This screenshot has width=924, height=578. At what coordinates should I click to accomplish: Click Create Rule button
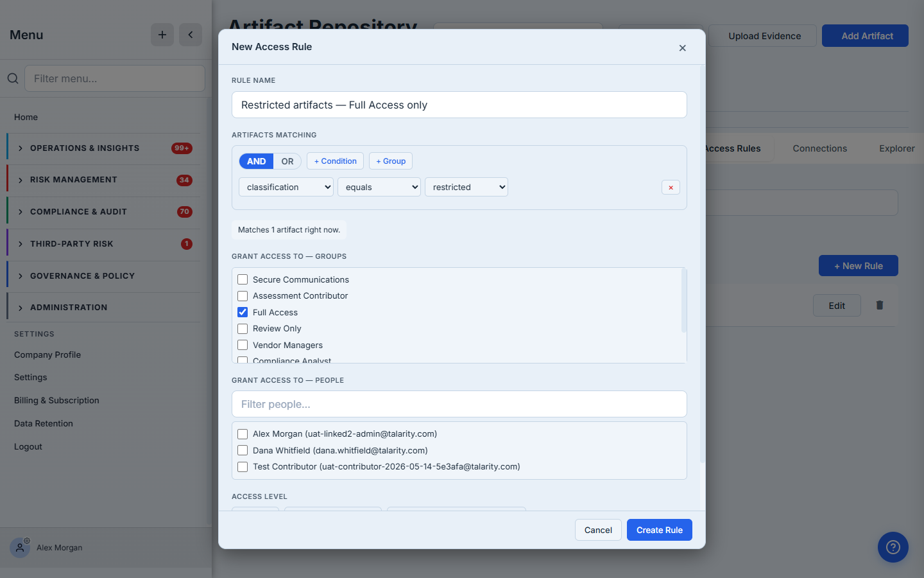click(x=660, y=530)
